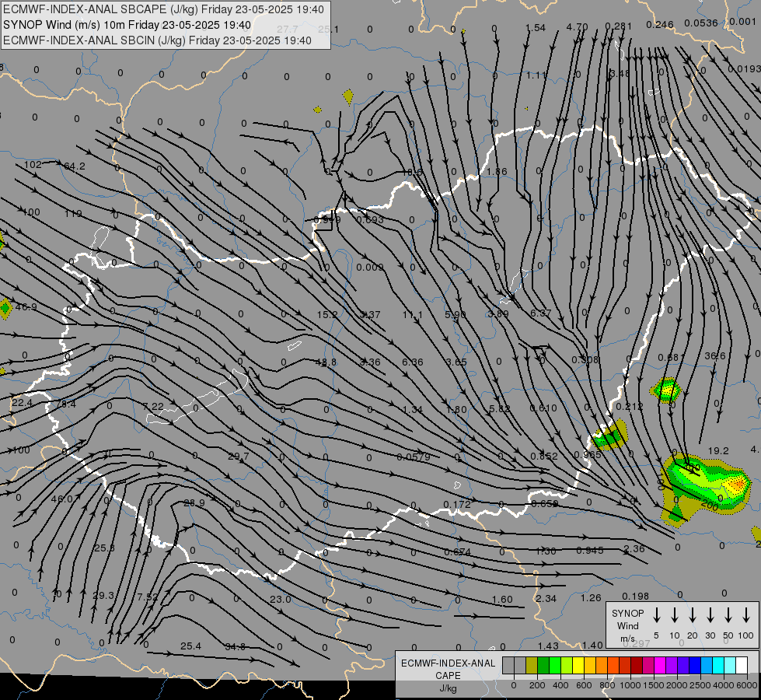Click the map value 36.6

point(715,356)
